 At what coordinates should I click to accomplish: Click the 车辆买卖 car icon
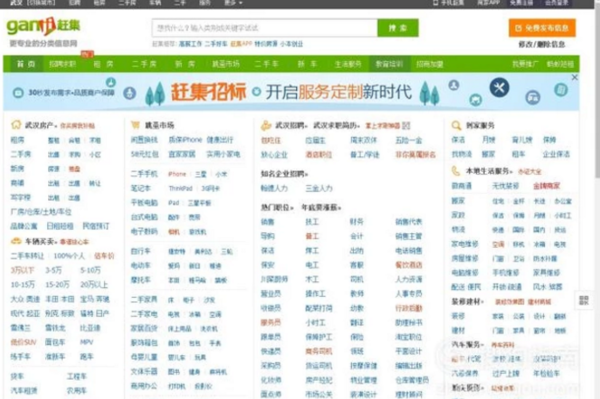point(16,241)
